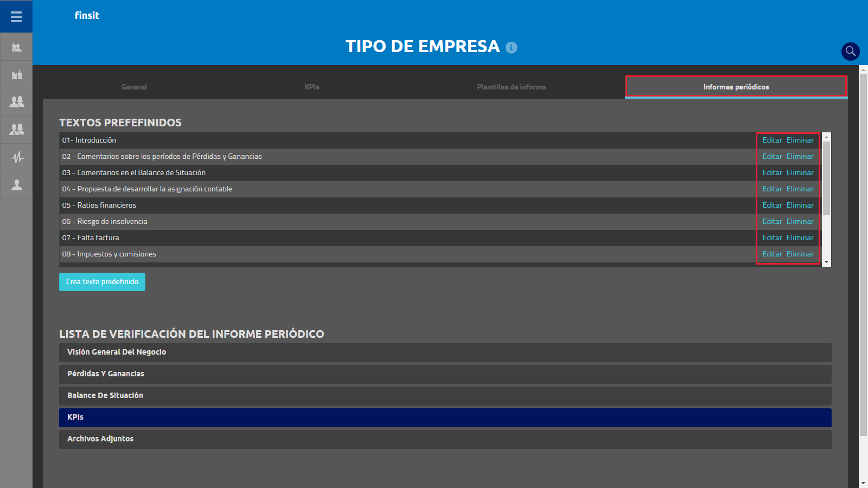Open the hamburger menu
Image resolution: width=868 pixels, height=488 pixels.
coord(16,17)
